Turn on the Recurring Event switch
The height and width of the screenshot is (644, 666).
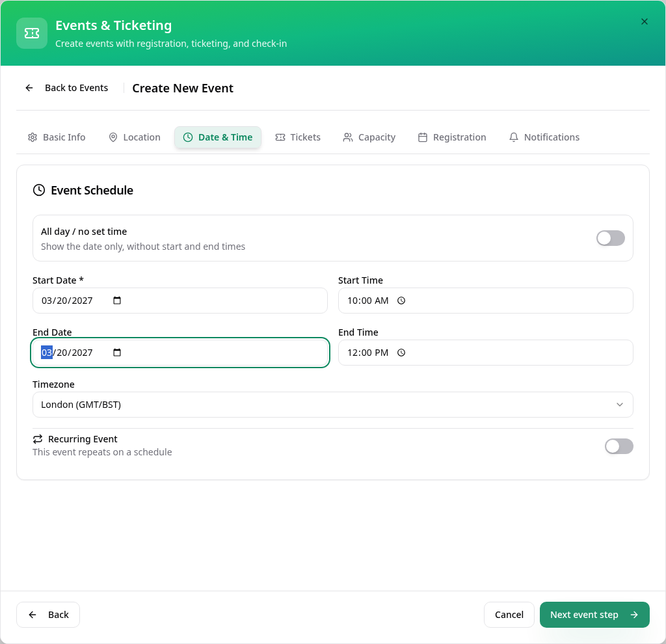coord(619,446)
